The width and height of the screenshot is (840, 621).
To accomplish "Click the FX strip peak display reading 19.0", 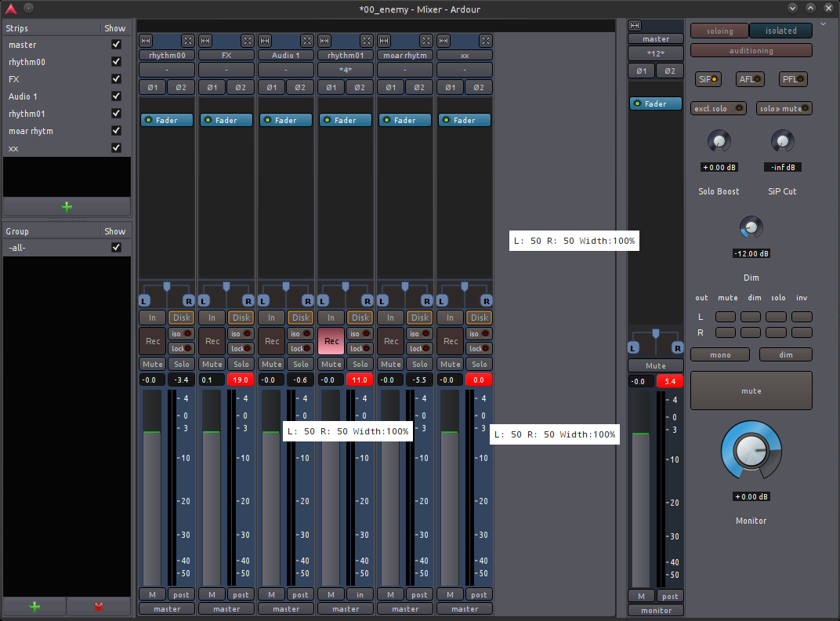I will click(241, 379).
